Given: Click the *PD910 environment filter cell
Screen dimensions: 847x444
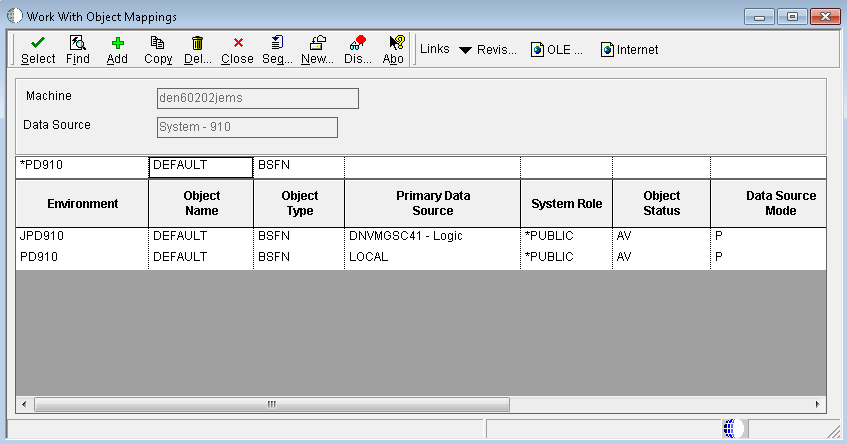Looking at the screenshot, I should click(x=82, y=166).
